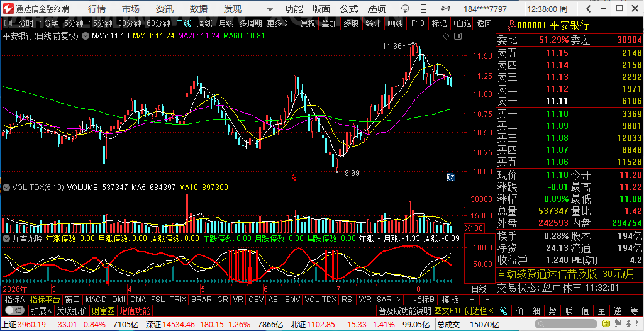The image size is (644, 331).
Task: Open F10 company info button
Action: click(418, 23)
